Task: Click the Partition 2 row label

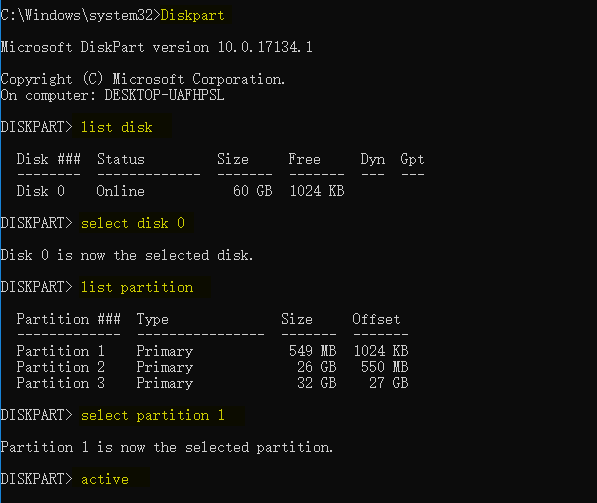Action: click(61, 367)
